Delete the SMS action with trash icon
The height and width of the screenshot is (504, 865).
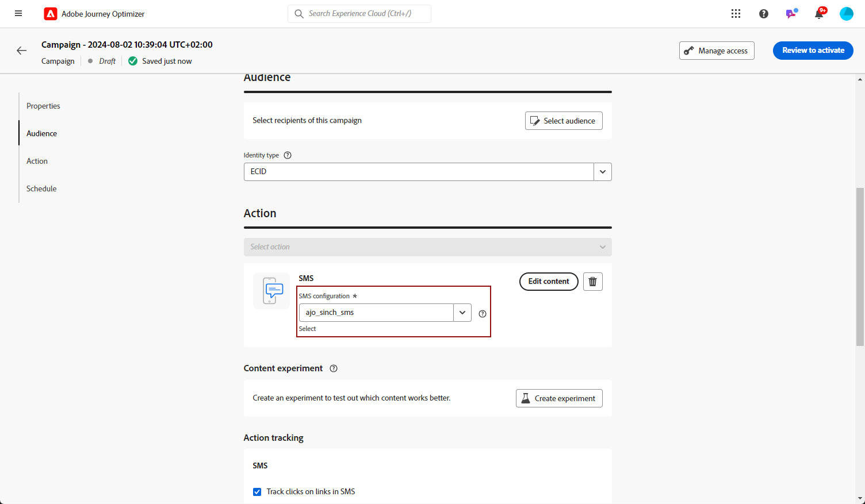point(592,282)
